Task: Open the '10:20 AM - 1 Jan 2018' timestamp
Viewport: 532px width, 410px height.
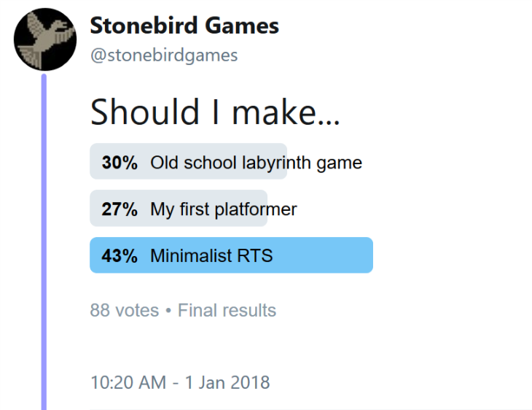Action: coord(180,382)
